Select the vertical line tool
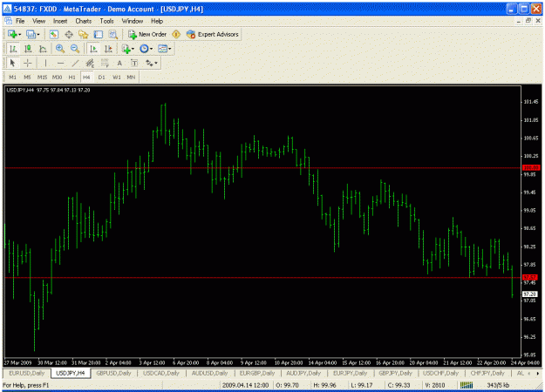This screenshot has height=392, width=545. (x=45, y=64)
